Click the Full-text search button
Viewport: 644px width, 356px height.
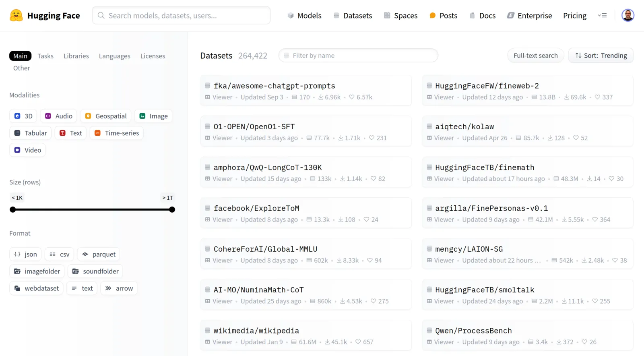click(535, 55)
